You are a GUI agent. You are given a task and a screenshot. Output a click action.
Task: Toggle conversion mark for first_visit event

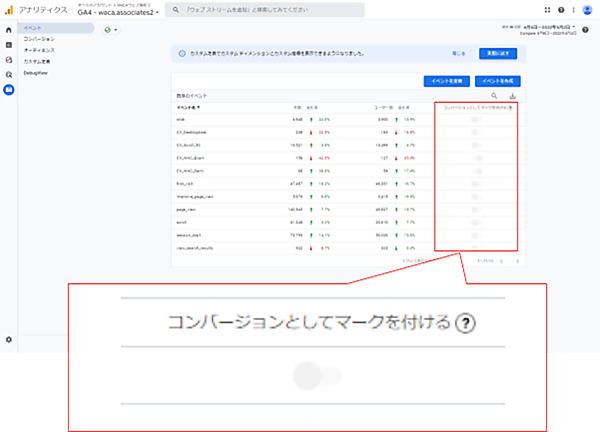(476, 183)
